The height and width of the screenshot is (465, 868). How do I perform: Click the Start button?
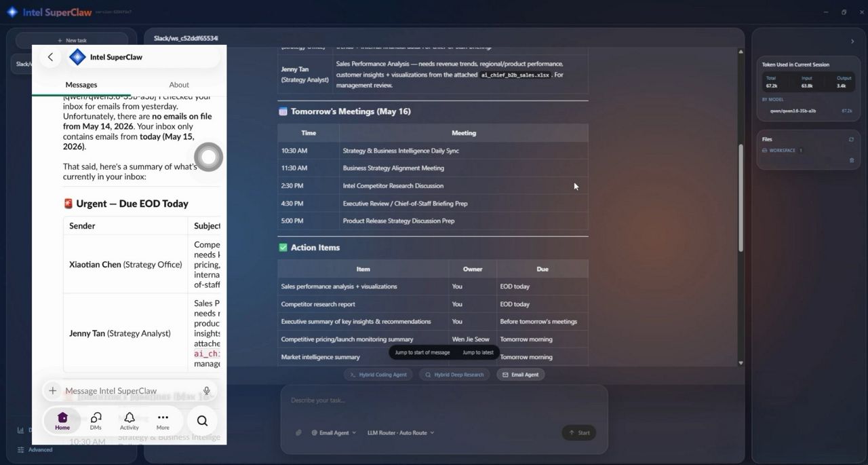point(579,432)
